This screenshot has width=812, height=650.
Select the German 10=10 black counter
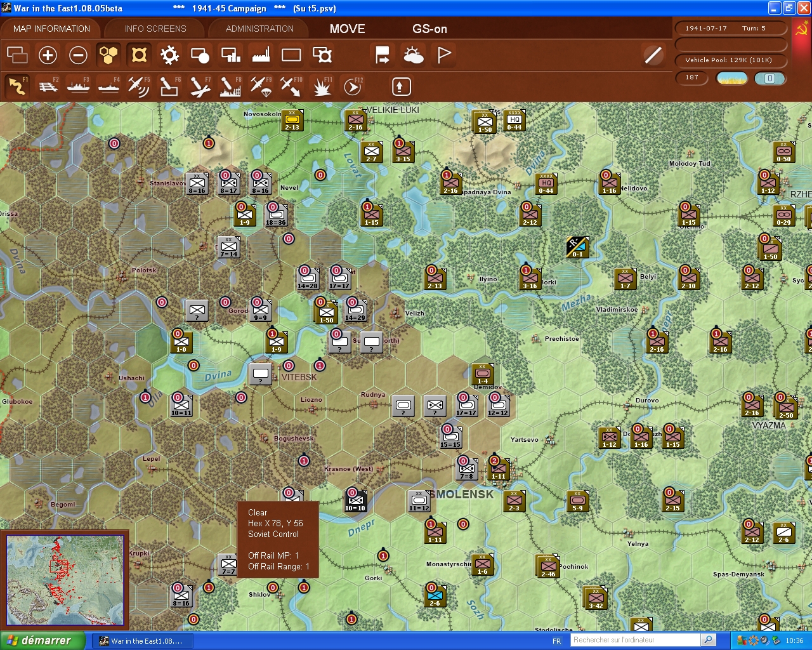[355, 501]
